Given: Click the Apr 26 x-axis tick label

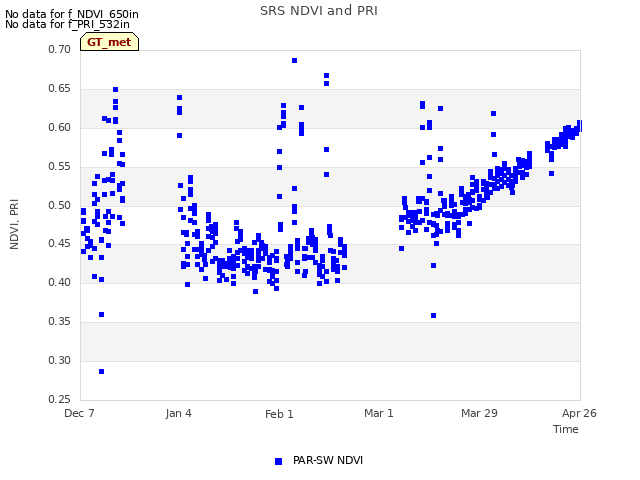Looking at the screenshot, I should click(x=579, y=413).
